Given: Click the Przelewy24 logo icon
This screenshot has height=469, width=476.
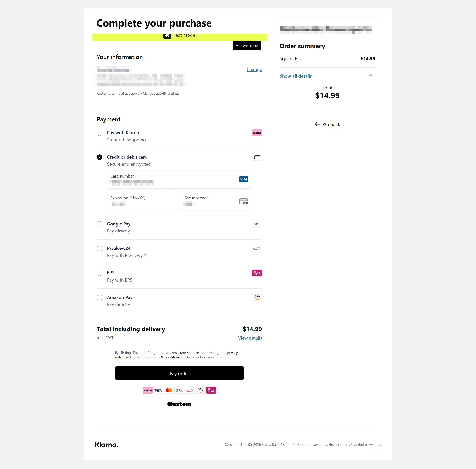Looking at the screenshot, I should 257,249.
